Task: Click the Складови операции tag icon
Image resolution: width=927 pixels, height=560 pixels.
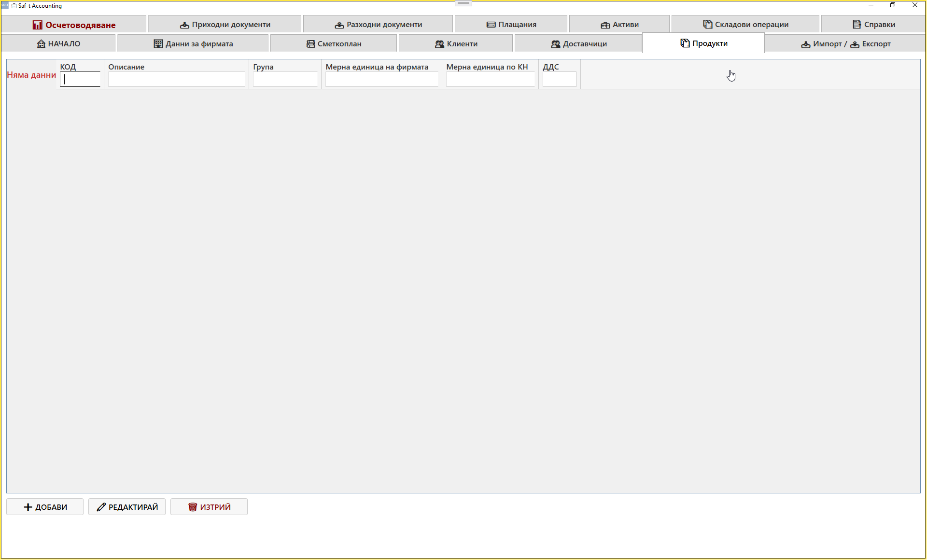Action: (707, 24)
